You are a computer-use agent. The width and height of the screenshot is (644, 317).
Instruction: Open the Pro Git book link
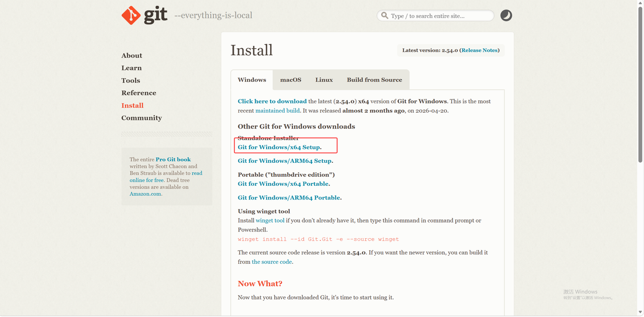click(173, 159)
